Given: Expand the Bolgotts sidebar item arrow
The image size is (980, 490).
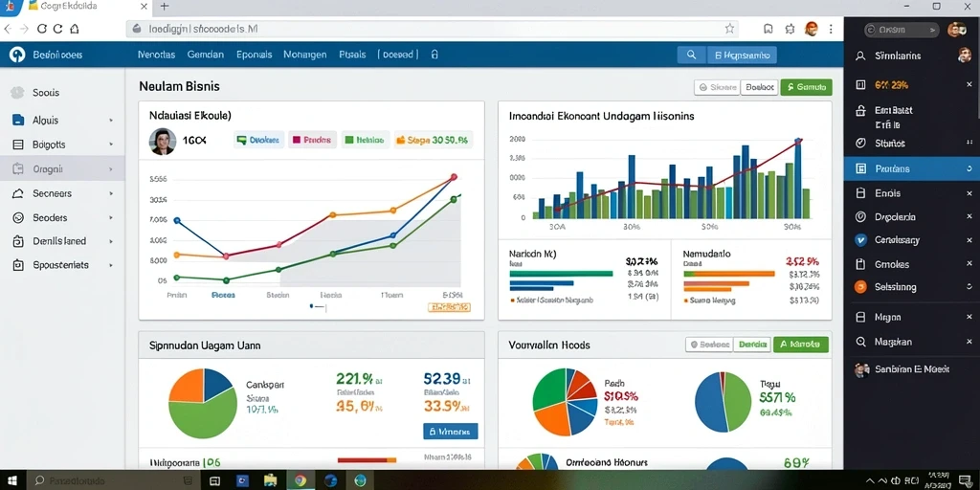Looking at the screenshot, I should click(x=111, y=145).
